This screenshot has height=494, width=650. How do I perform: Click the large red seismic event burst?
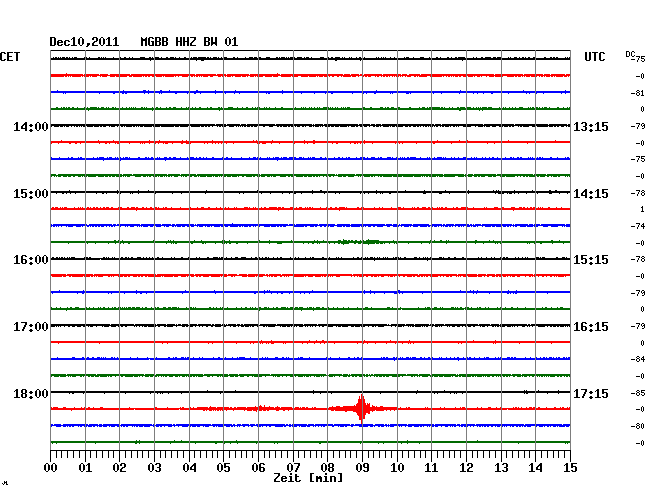pyautogui.click(x=362, y=408)
